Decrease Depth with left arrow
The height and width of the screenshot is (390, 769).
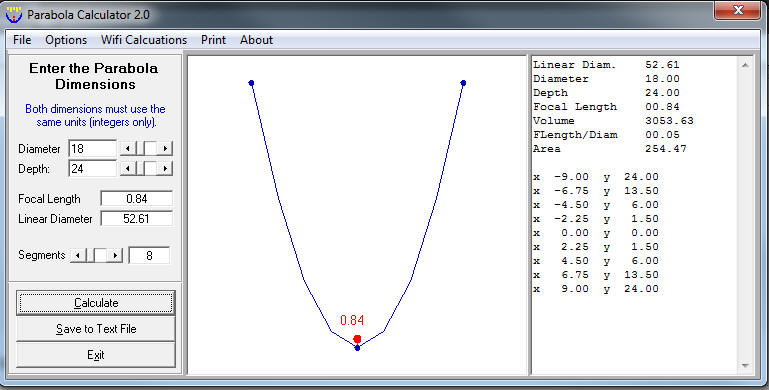pyautogui.click(x=128, y=168)
